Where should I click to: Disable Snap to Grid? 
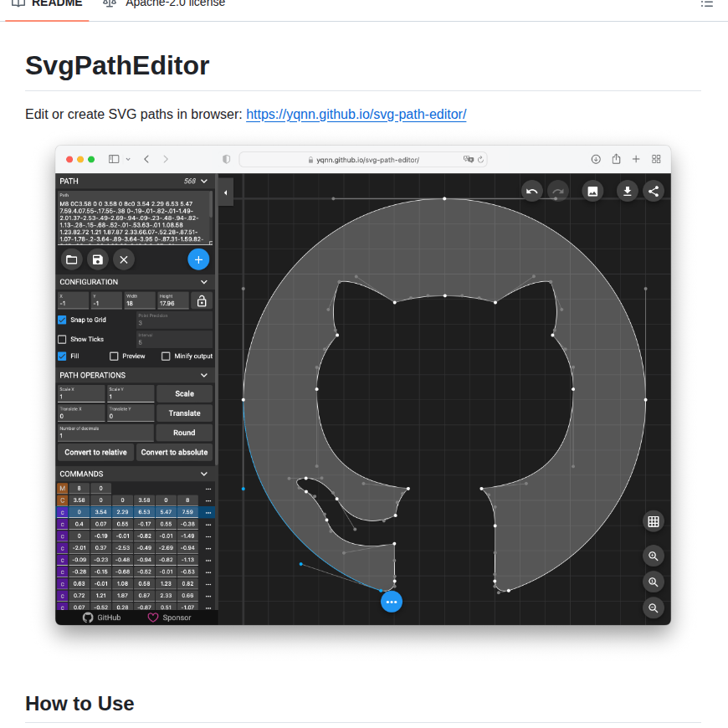pyautogui.click(x=62, y=319)
